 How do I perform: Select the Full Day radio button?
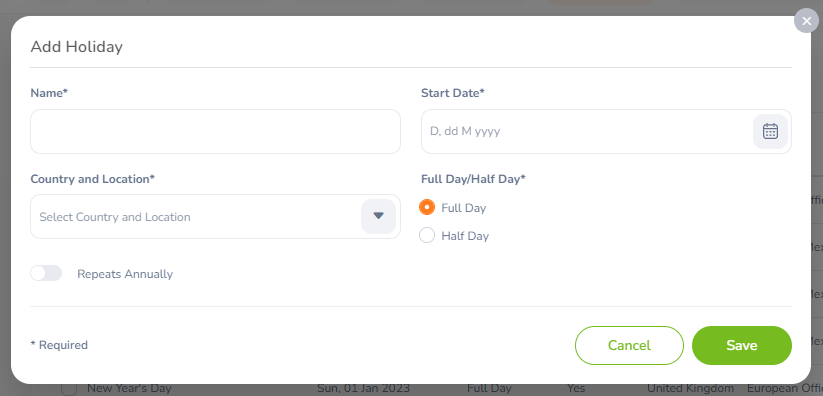click(x=427, y=207)
